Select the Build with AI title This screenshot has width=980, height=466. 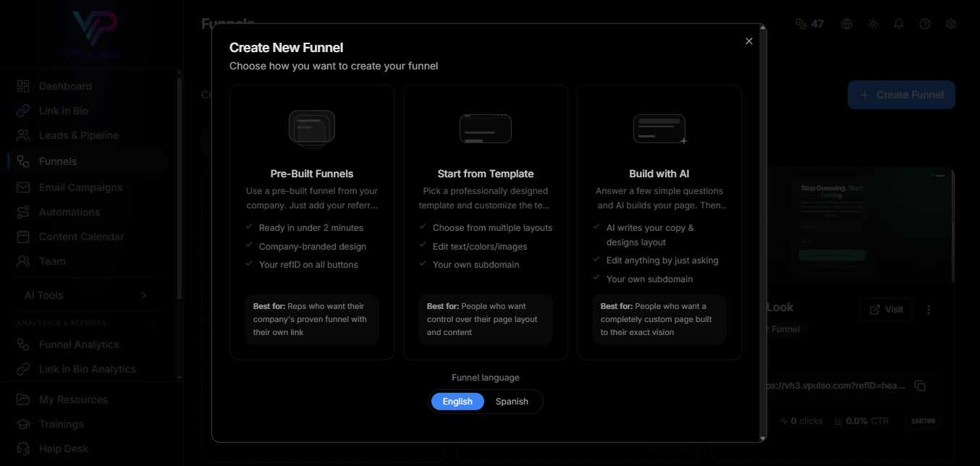click(x=659, y=174)
